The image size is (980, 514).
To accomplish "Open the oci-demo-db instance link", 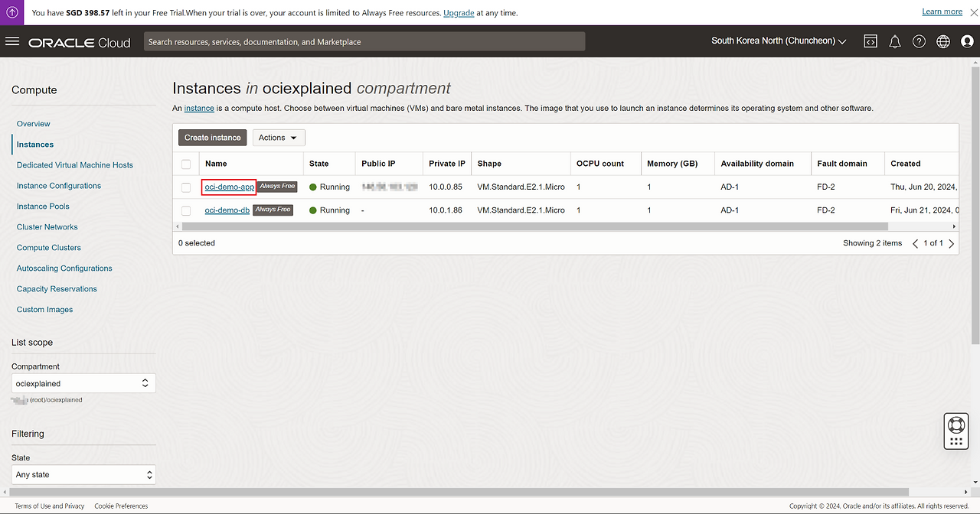I will 227,210.
